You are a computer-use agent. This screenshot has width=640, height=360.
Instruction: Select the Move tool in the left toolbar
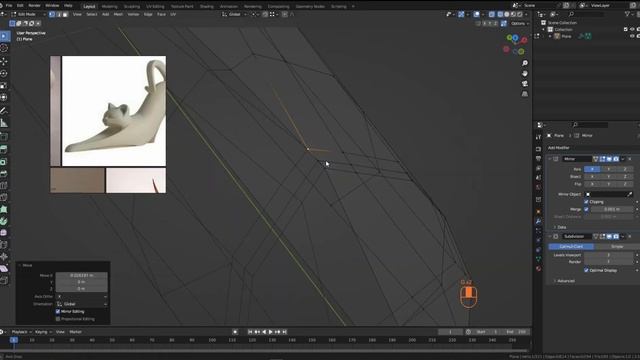(x=4, y=61)
